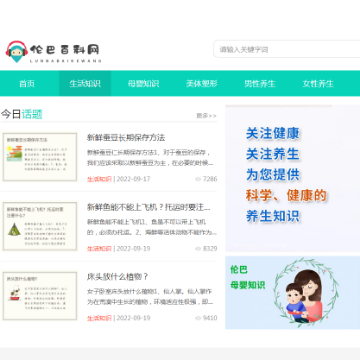
Task: Open thumbnail of 床头放什么植物 article
Action: tap(40, 296)
